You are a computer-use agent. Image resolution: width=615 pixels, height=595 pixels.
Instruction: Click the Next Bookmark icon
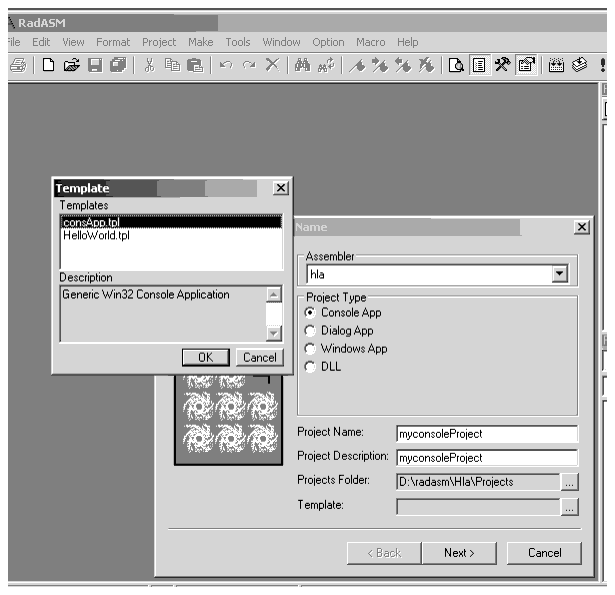coord(380,65)
